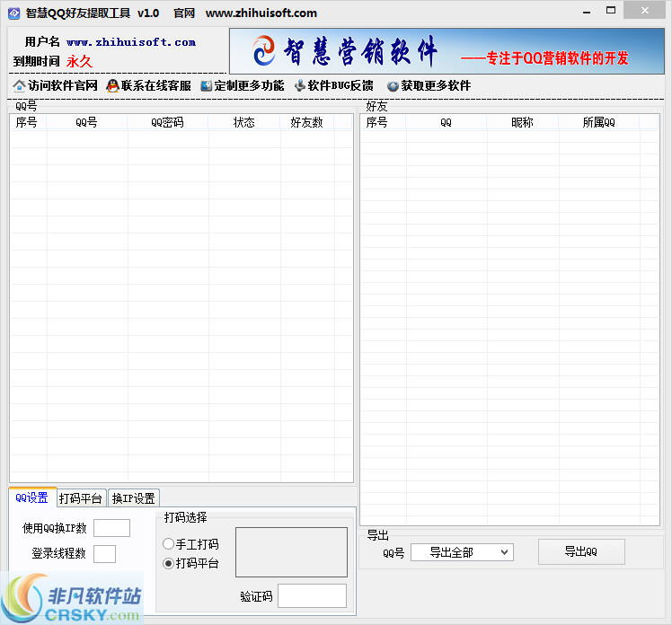This screenshot has height=625, width=672.
Task: Click the globe icon beside 获取更多软件
Action: (x=393, y=86)
